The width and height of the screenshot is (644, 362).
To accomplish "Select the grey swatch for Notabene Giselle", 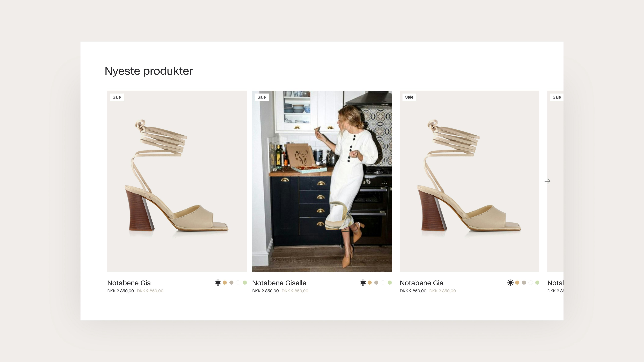I will [376, 283].
